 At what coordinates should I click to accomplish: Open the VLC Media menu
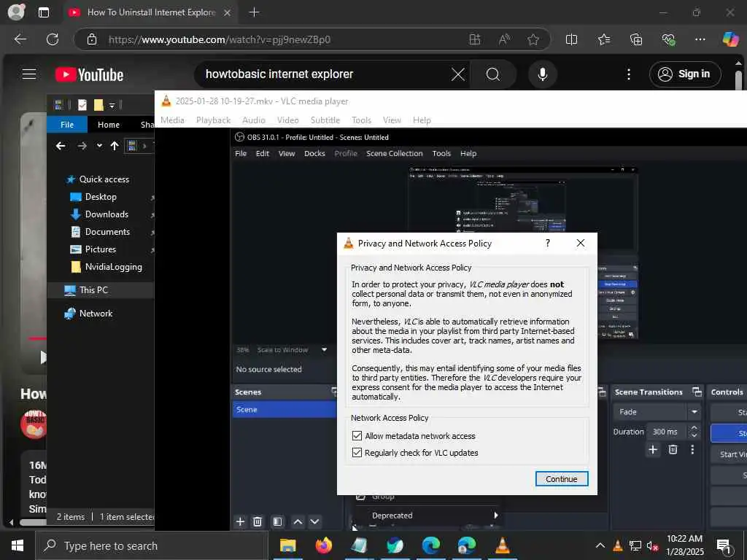coord(172,120)
